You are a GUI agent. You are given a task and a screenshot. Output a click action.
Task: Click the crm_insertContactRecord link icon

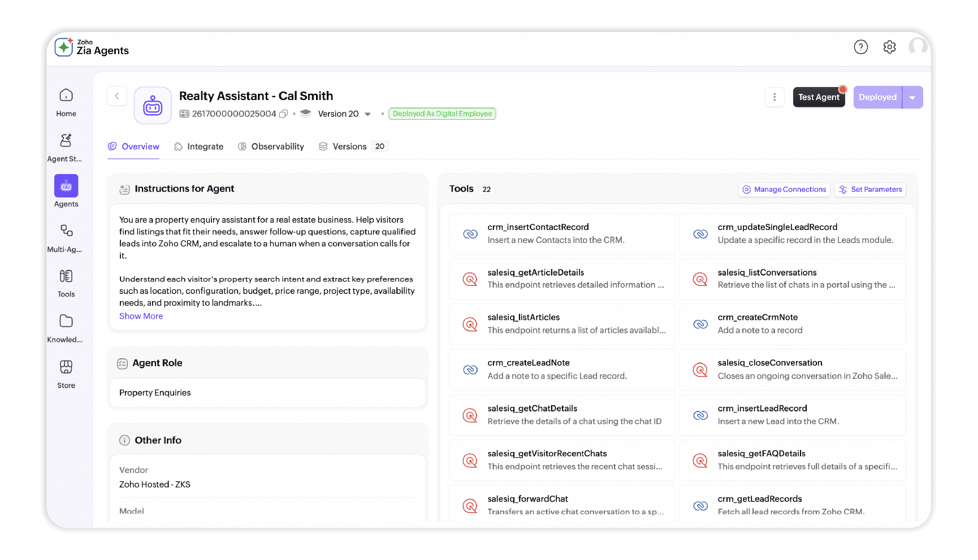click(x=470, y=234)
